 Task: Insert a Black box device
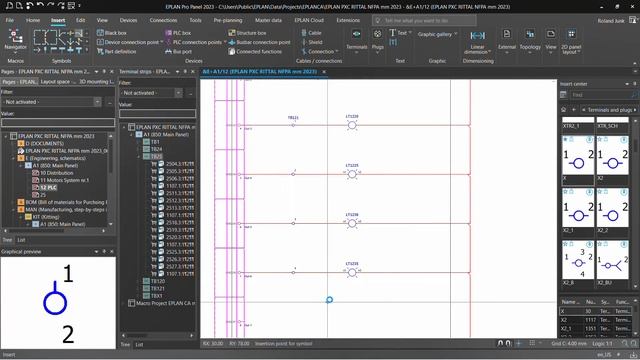[111, 33]
